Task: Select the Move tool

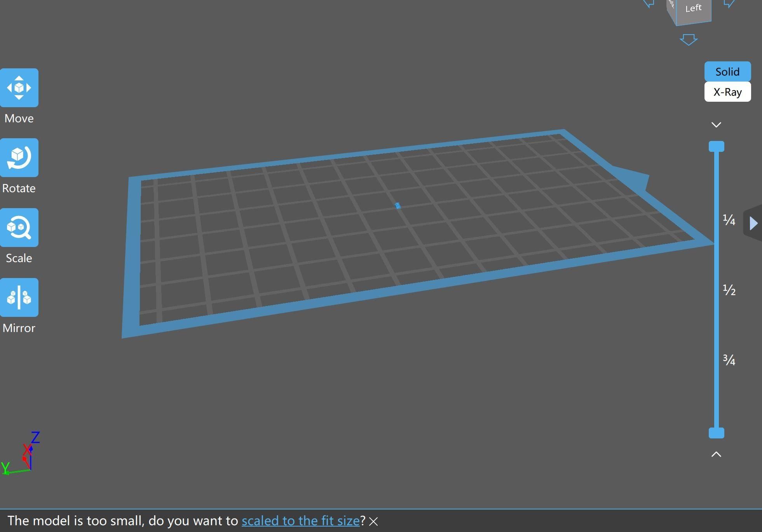Action: (19, 88)
